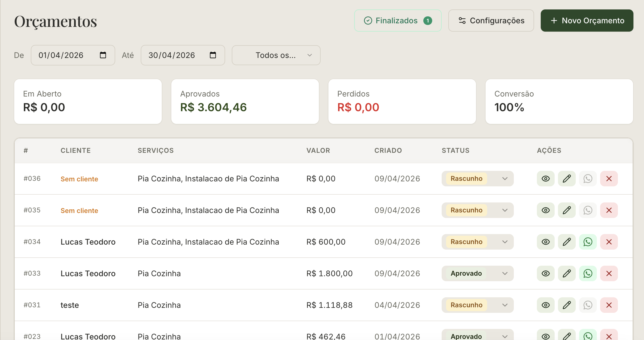Click WhatsApp icon for quote #036
This screenshot has height=340, width=644.
pos(588,179)
